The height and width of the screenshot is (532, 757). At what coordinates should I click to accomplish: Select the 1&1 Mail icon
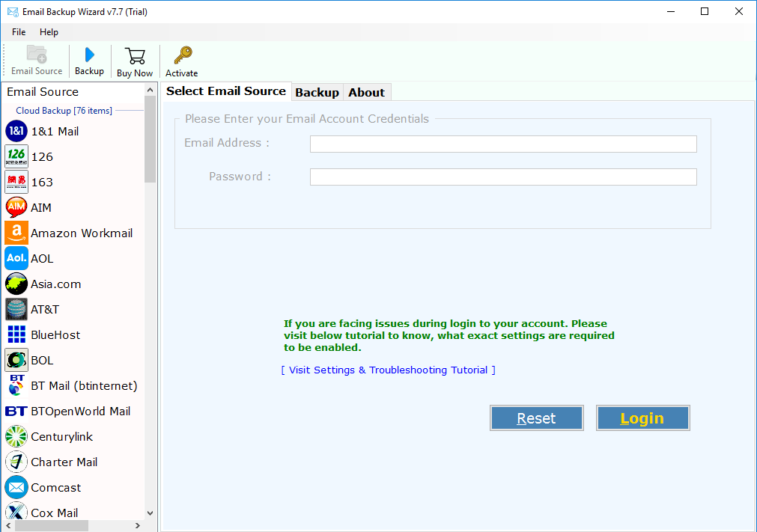tap(16, 131)
